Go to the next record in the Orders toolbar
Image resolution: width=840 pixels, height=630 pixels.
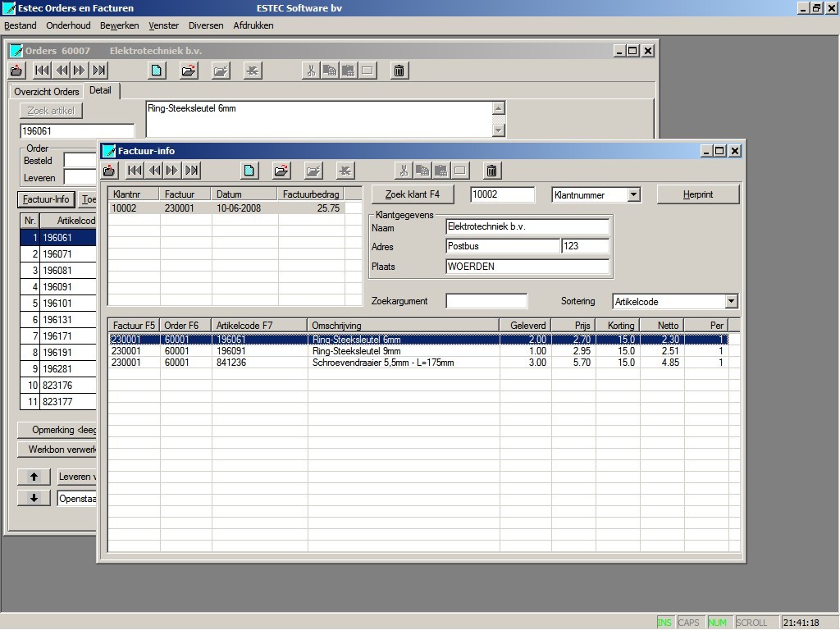click(80, 71)
